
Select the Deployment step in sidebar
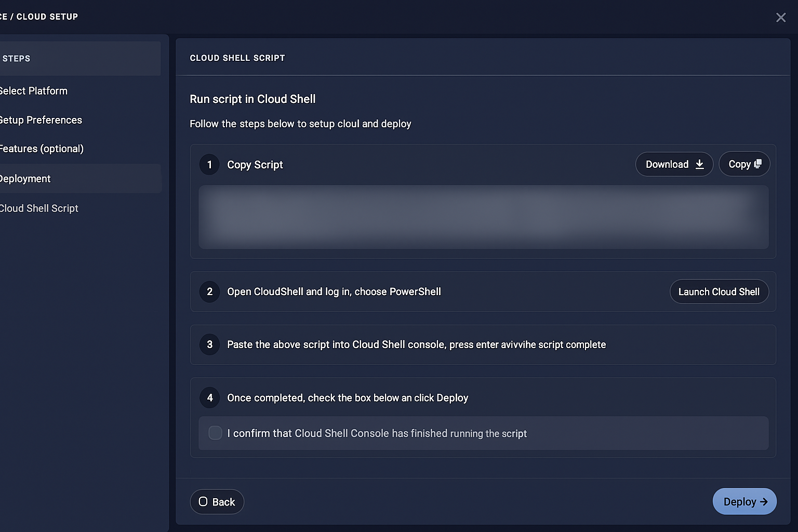25,179
